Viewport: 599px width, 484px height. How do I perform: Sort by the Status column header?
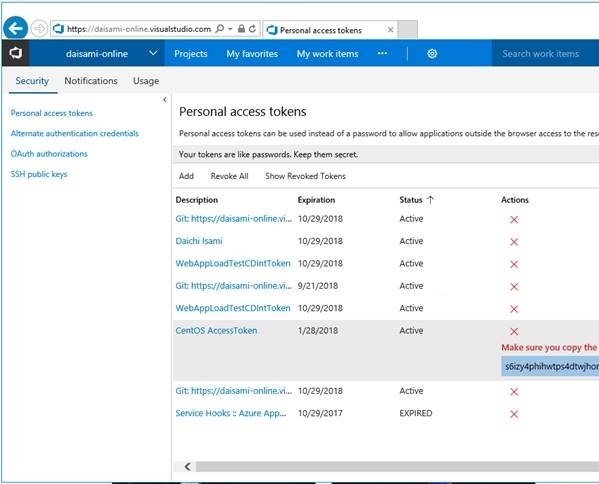tap(411, 200)
